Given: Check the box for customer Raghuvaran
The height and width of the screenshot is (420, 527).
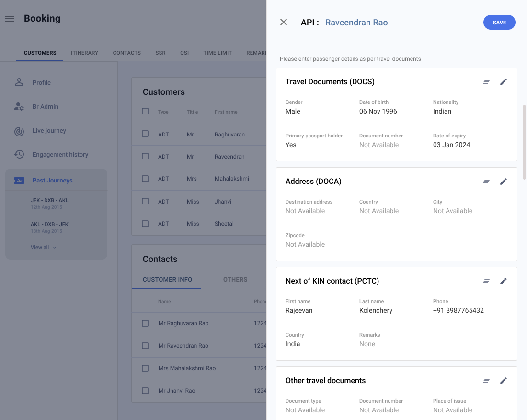Looking at the screenshot, I should pos(145,134).
